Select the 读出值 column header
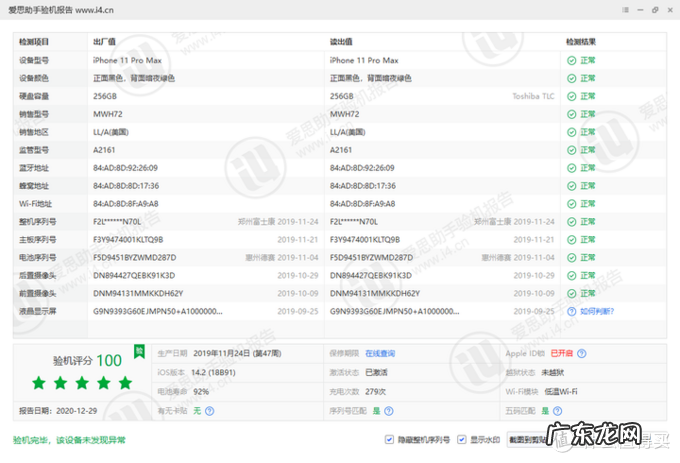The image size is (680, 463). coord(341,42)
